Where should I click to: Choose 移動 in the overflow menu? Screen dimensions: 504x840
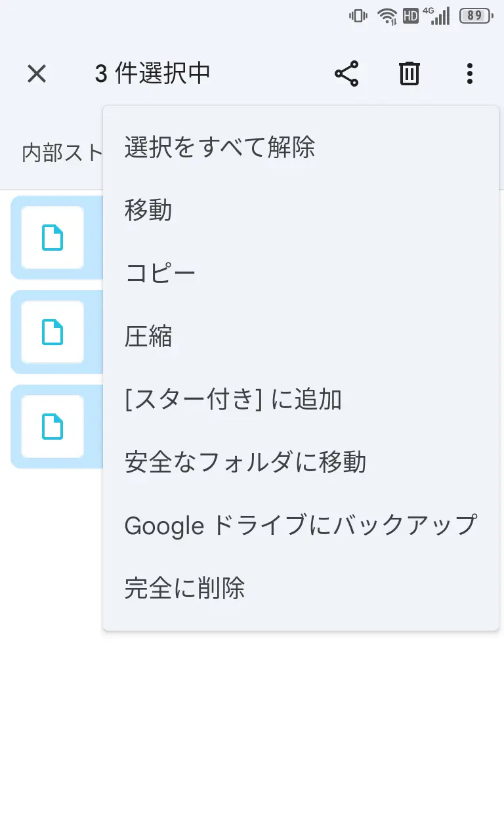click(x=148, y=211)
